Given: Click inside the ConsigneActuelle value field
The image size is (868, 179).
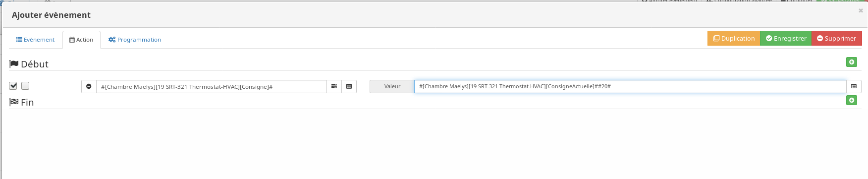Looking at the screenshot, I should (630, 86).
